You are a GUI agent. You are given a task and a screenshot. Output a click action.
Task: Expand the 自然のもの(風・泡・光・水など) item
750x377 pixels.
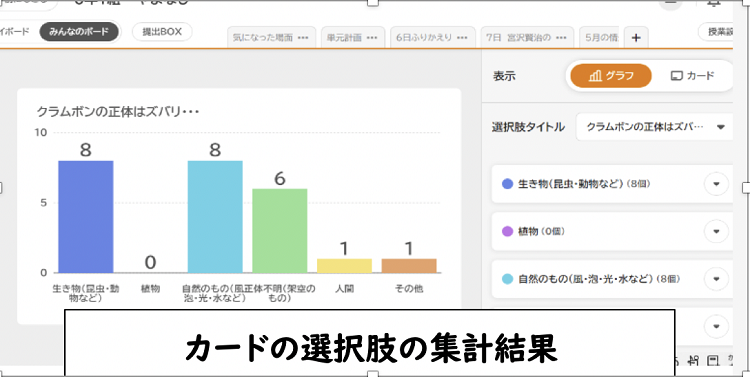point(716,279)
